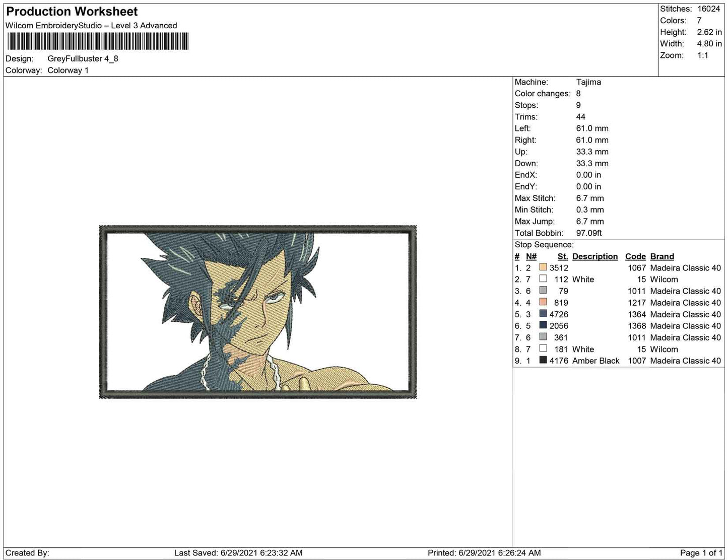Click 'Wilcom EmbroideryStudio – Level 3 Advanced' text
The width and height of the screenshot is (728, 560).
[91, 26]
